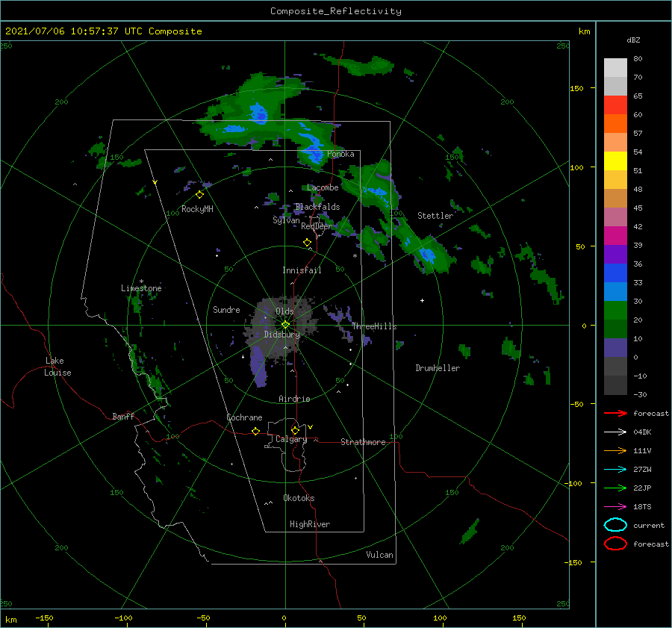Image resolution: width=672 pixels, height=628 pixels.
Task: Click the orange 111V arrow icon
Action: 615,450
